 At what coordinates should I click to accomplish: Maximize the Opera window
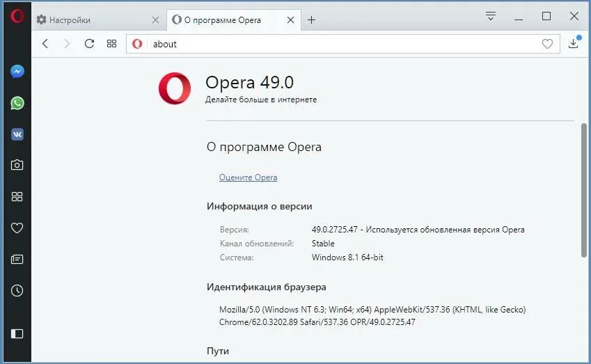[x=546, y=16]
